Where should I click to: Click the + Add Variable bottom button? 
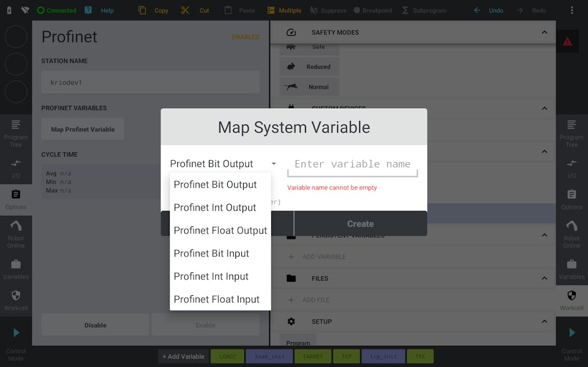184,356
